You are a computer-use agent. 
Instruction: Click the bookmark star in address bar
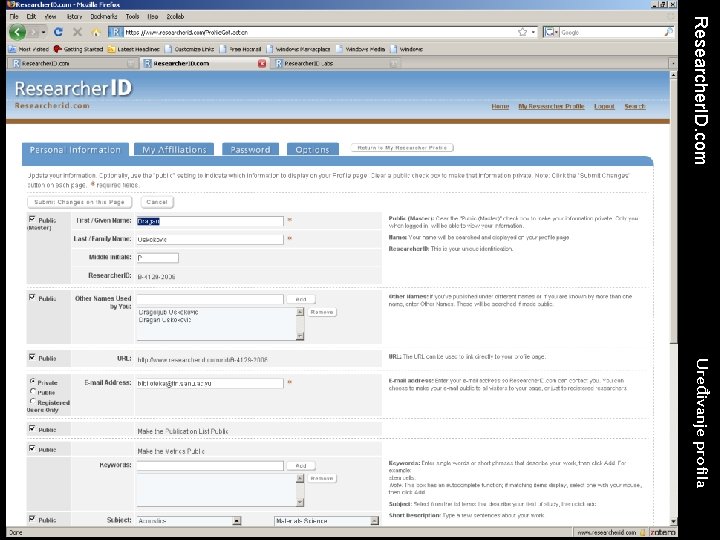522,32
